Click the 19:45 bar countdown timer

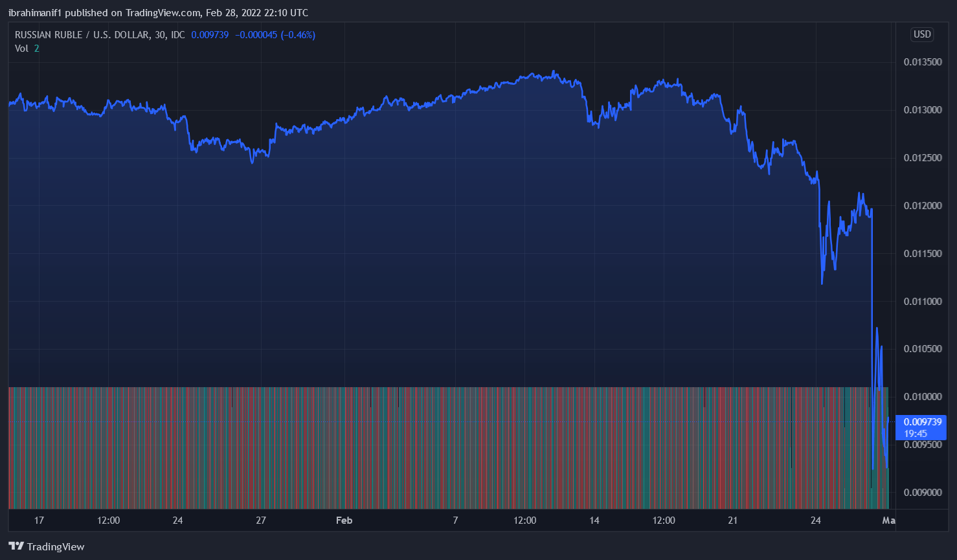pyautogui.click(x=916, y=434)
